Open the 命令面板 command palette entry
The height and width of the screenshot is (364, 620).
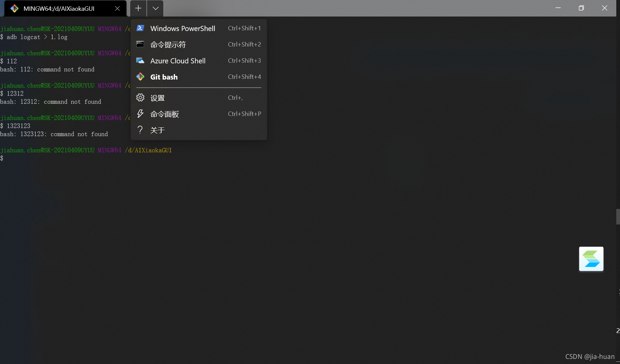tap(199, 114)
